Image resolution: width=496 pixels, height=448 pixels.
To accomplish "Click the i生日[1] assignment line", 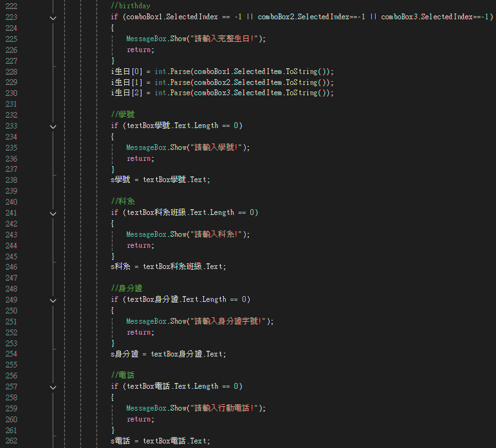I will tap(222, 82).
